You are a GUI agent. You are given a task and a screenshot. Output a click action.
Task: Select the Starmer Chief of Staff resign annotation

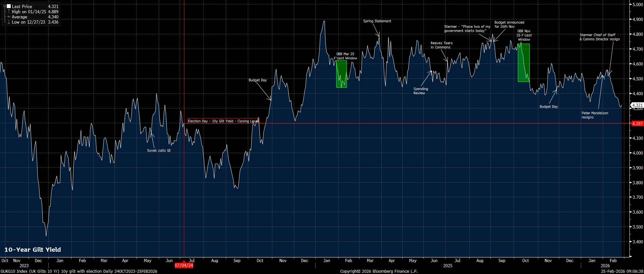click(x=599, y=37)
